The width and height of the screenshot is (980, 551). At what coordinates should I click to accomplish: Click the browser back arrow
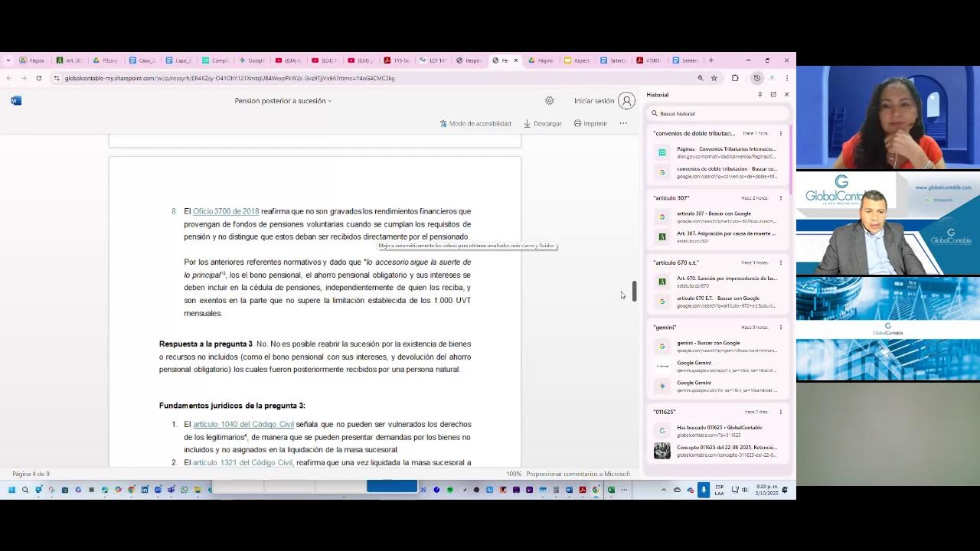tap(9, 78)
